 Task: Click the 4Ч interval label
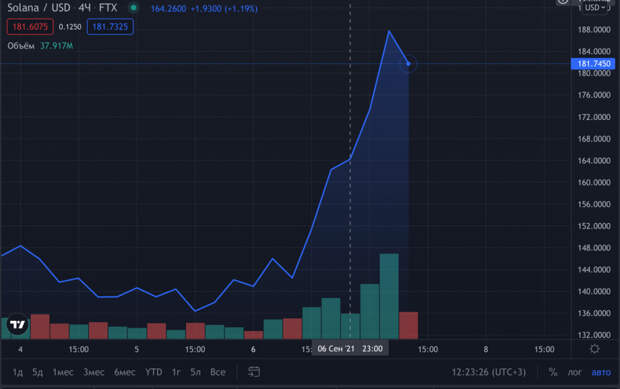[84, 8]
